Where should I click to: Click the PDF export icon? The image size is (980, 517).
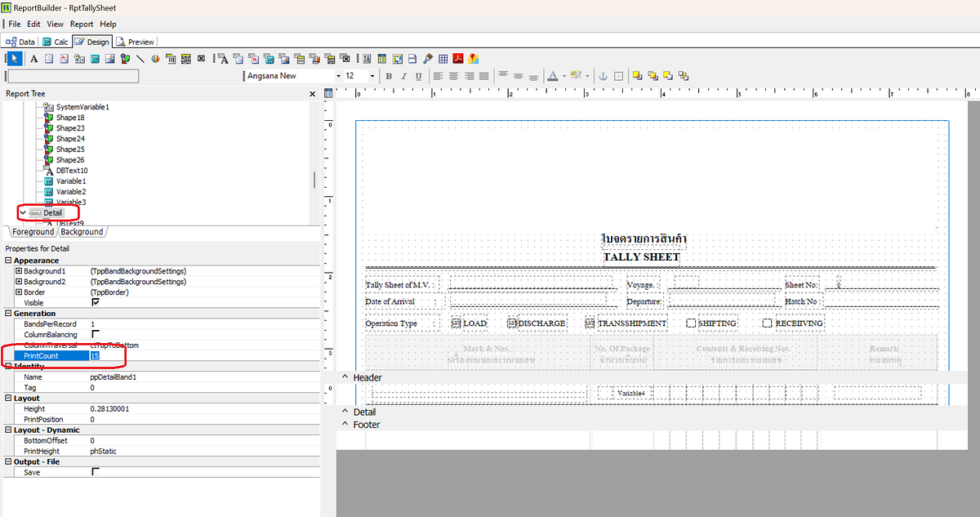(456, 58)
